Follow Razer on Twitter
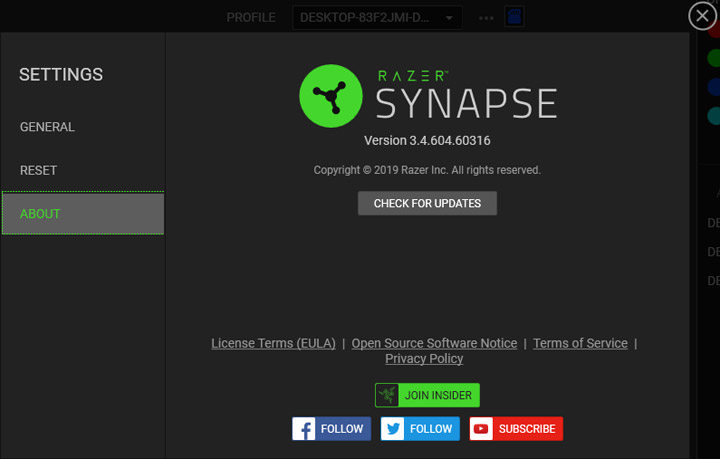 [x=420, y=429]
